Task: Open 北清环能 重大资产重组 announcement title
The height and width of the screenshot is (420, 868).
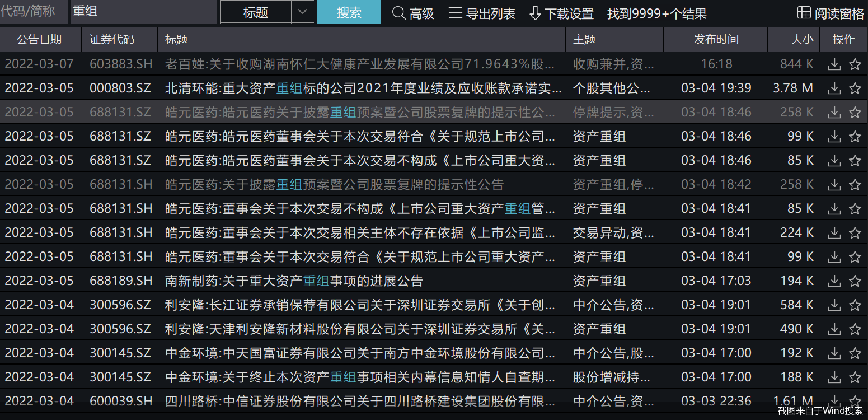Action: 363,88
